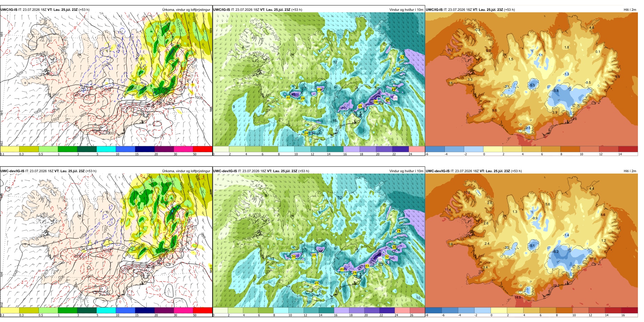The height and width of the screenshot is (322, 644).
Task: Select the 10.2 temperature label on bottom map
Action: click(x=467, y=193)
